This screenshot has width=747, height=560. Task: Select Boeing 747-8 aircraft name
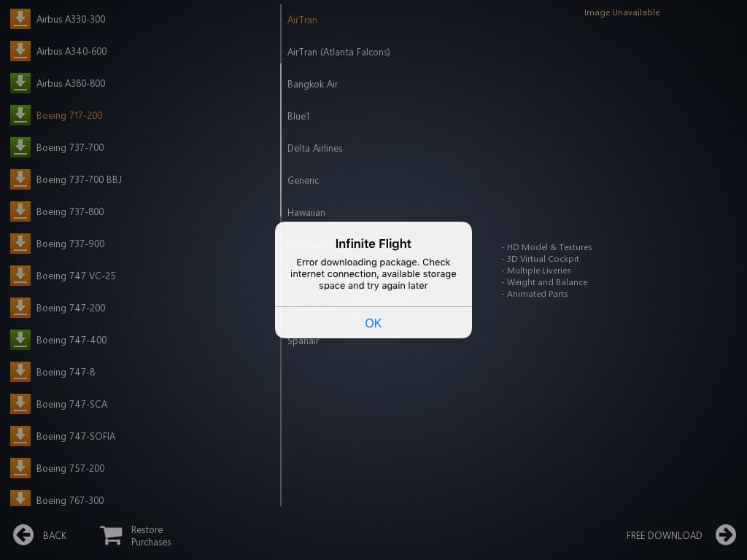pyautogui.click(x=66, y=372)
